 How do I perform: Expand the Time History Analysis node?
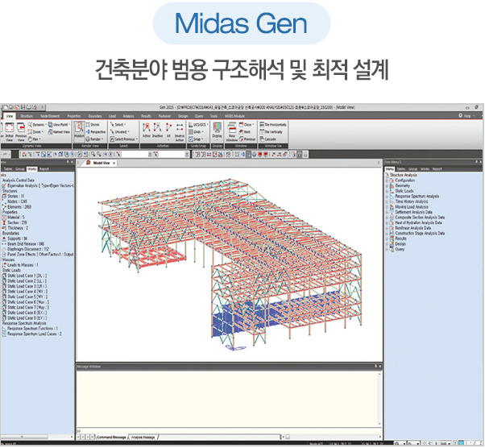387,201
